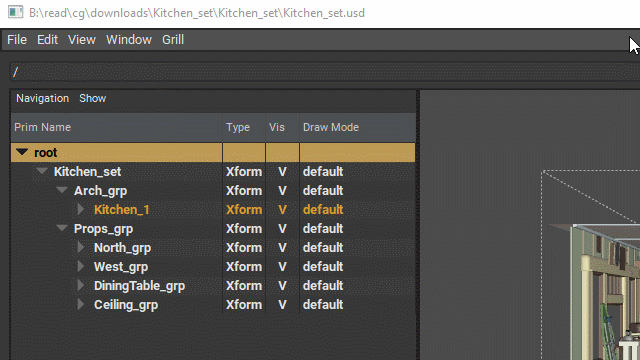Collapse the Arch_grp prim

click(x=62, y=190)
